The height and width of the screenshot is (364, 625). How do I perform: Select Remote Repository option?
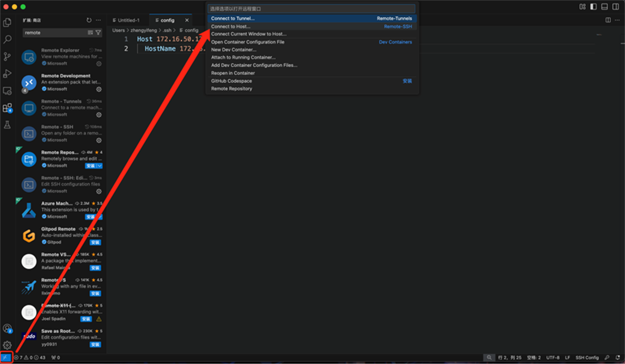312,89
